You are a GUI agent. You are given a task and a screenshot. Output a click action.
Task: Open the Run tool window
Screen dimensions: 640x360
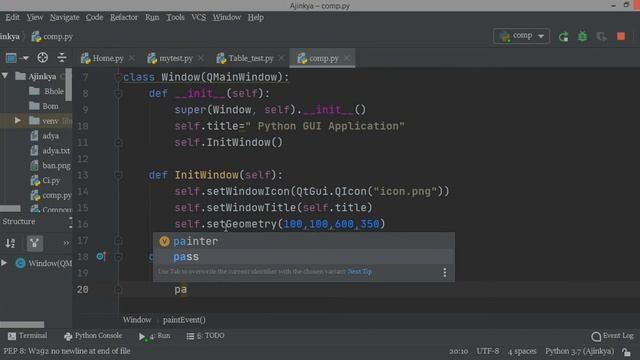click(x=154, y=336)
